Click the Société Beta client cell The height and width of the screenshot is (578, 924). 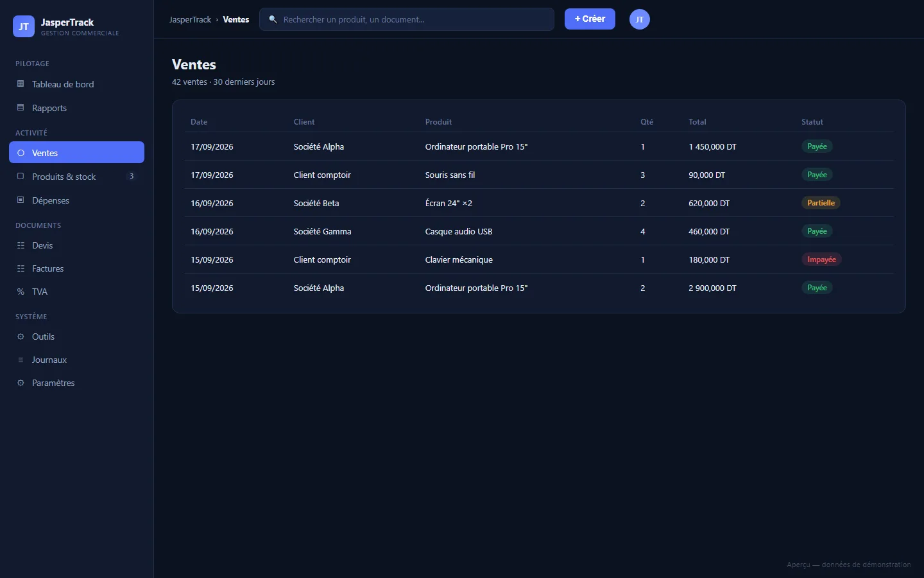tap(316, 203)
